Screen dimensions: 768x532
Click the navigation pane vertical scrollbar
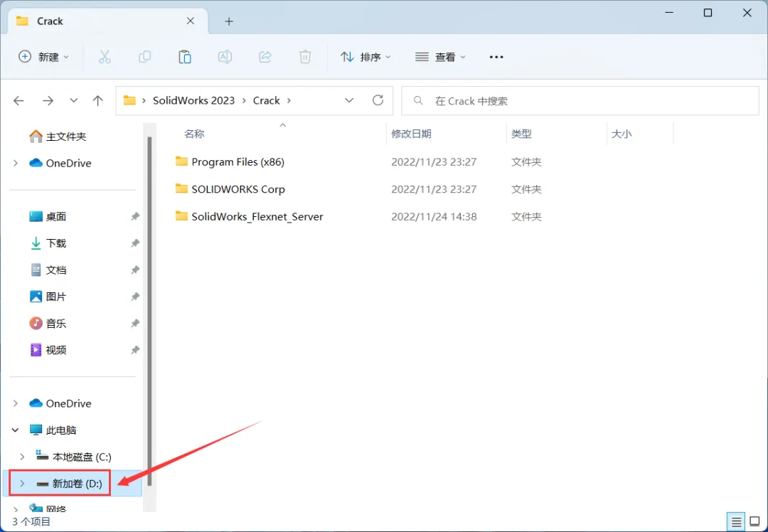point(149,311)
